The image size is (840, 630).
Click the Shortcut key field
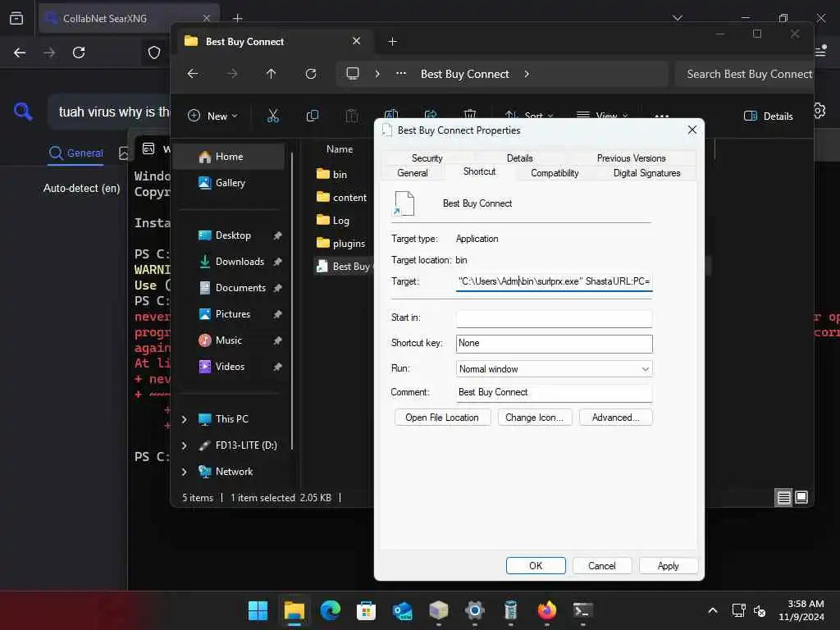[x=554, y=344]
